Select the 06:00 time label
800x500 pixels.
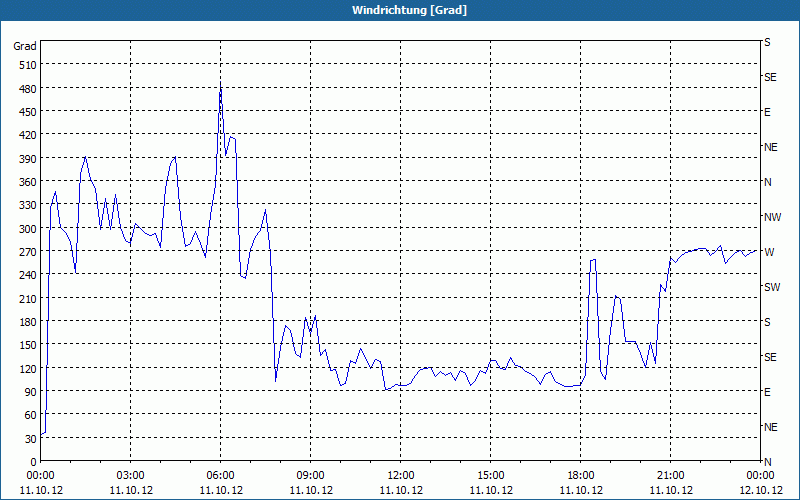pyautogui.click(x=220, y=476)
